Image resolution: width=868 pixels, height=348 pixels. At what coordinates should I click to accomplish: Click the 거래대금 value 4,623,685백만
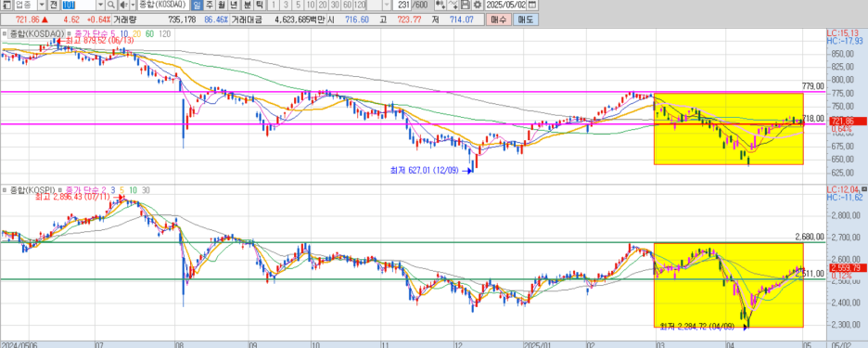(x=300, y=19)
